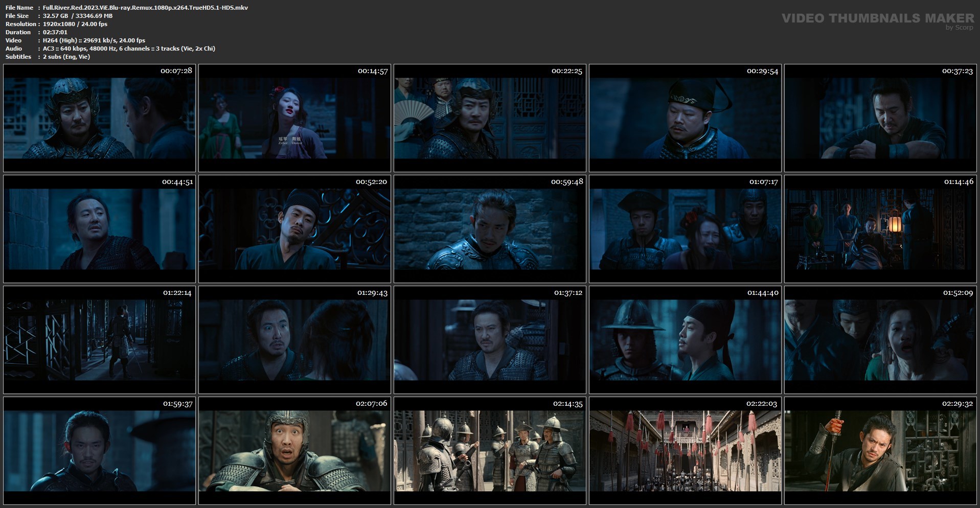Viewport: 980px width, 508px height.
Task: Click the resolution value 1920x1080 / 24.00 fps
Action: (x=75, y=24)
